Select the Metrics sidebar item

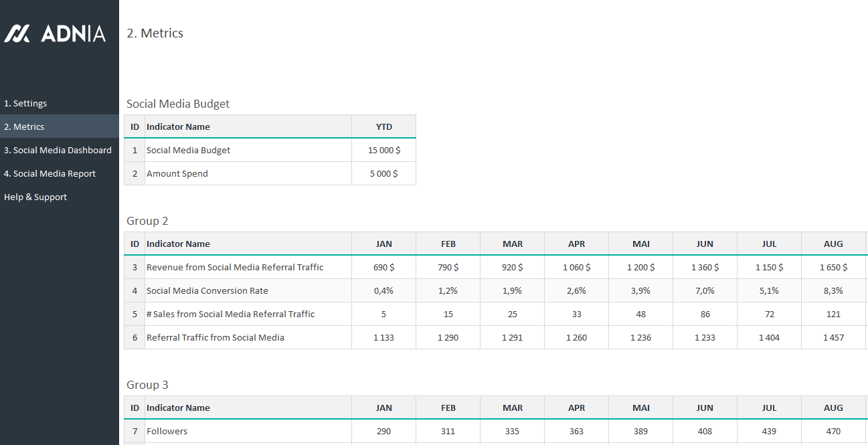tap(24, 127)
